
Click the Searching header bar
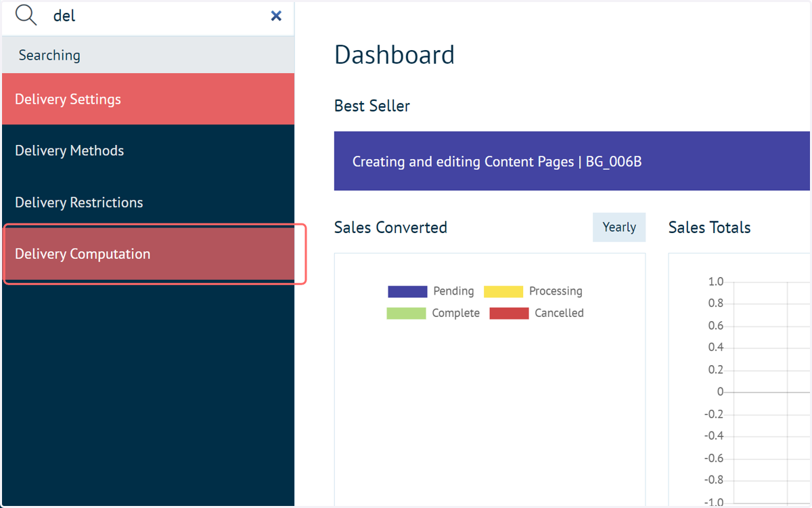pos(148,55)
